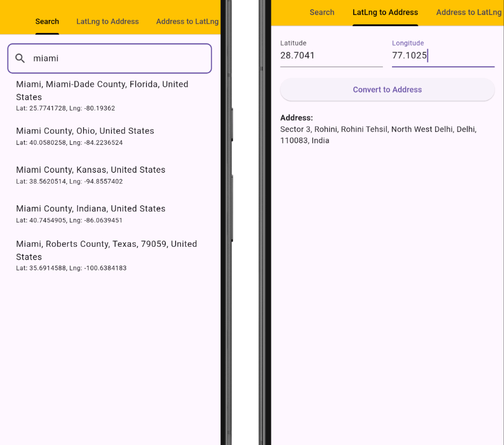Viewport: 504px width, 445px height.
Task: Switch to LatLng to Address tab in left phone
Action: point(107,22)
